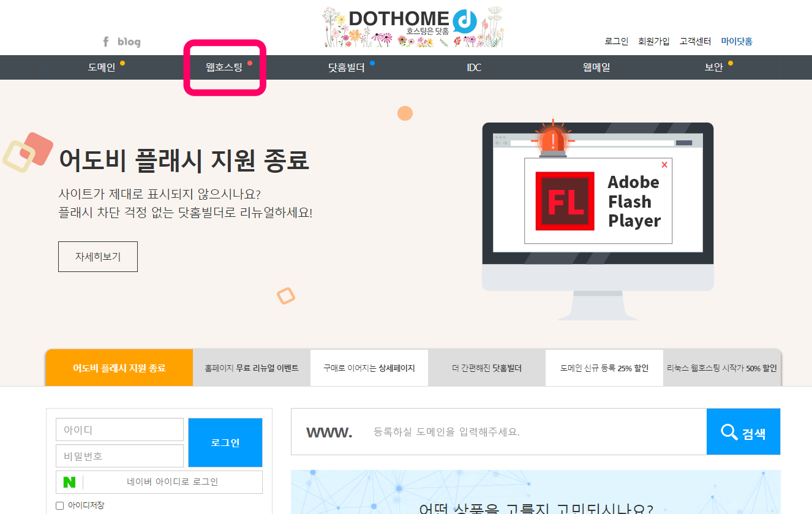Check the 아이디저장 checkbox
Screen dimensions: 812x514
click(x=60, y=505)
